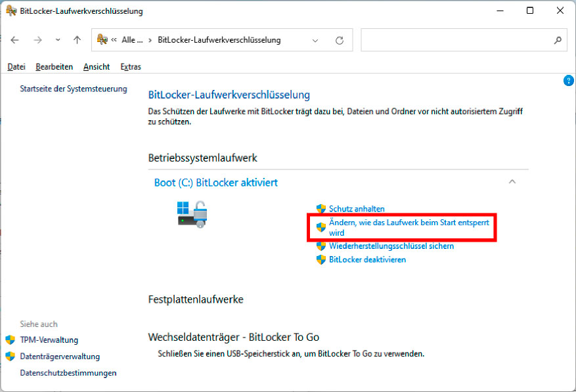Expand the address bar history dropdown
The height and width of the screenshot is (392, 576).
click(316, 40)
